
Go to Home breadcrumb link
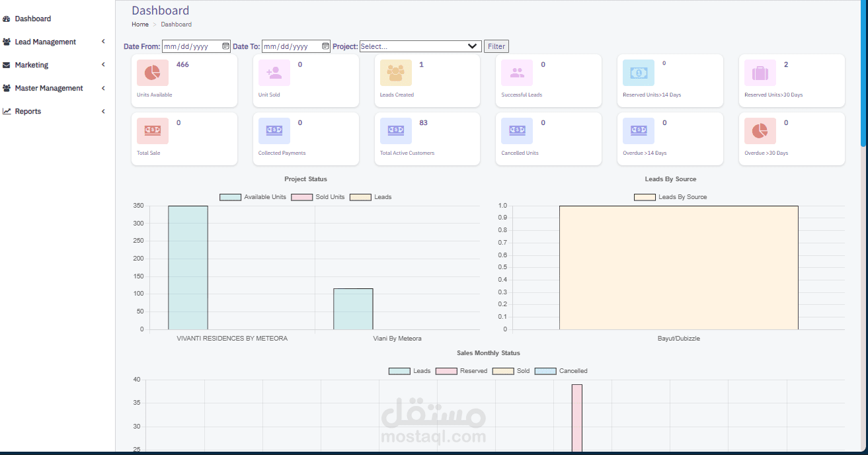click(x=140, y=24)
